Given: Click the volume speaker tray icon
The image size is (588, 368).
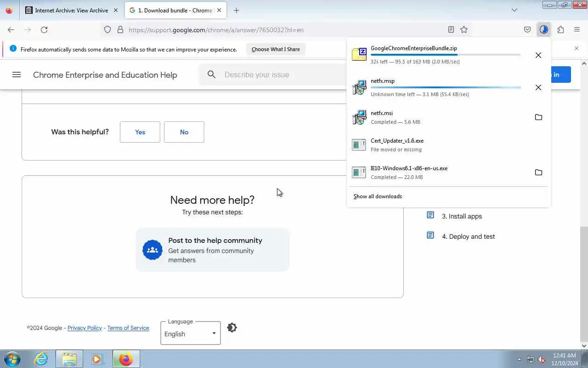Looking at the screenshot, I should 542,359.
